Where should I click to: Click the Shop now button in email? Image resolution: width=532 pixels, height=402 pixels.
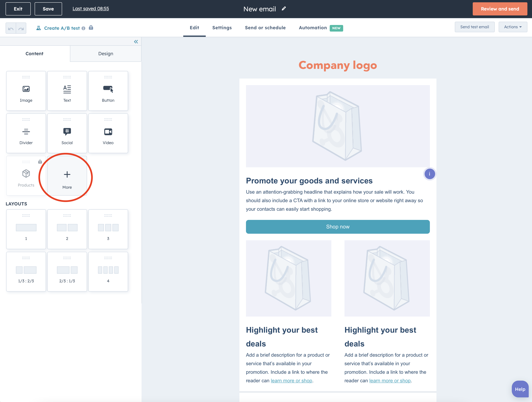tap(337, 226)
